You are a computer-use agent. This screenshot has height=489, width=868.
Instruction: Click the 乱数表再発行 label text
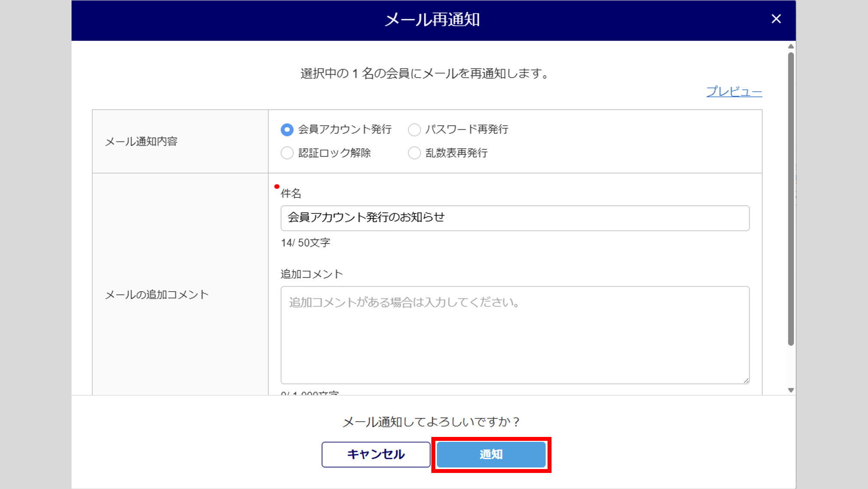456,153
